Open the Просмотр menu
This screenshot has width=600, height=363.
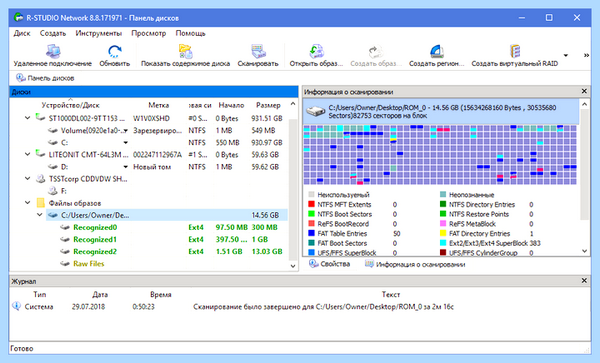point(148,33)
